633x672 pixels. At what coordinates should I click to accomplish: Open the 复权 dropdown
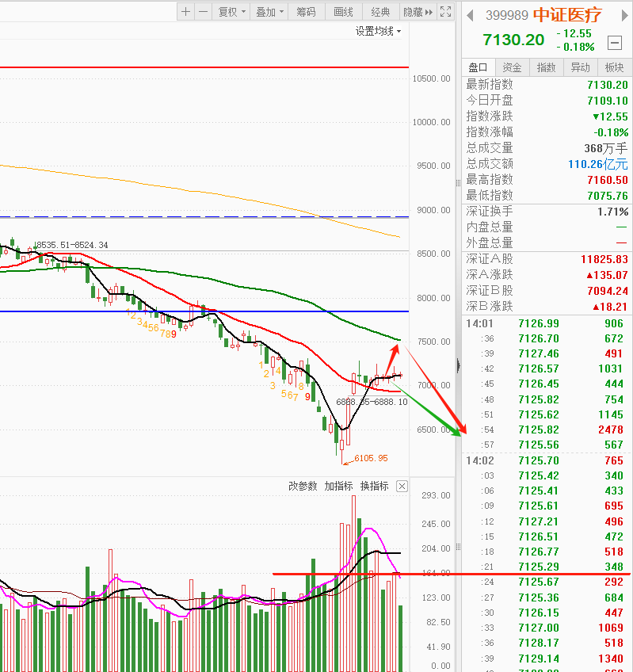232,12
